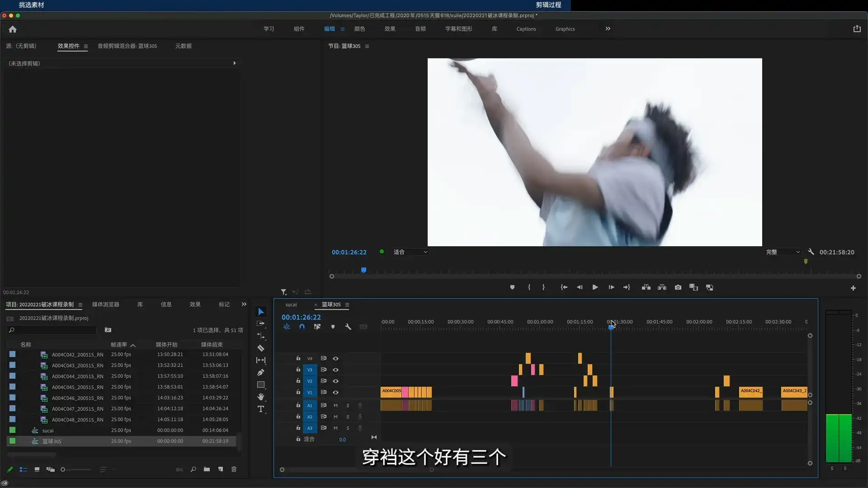Adjust the project thumbnail zoom slider
The height and width of the screenshot is (488, 868).
tap(63, 469)
